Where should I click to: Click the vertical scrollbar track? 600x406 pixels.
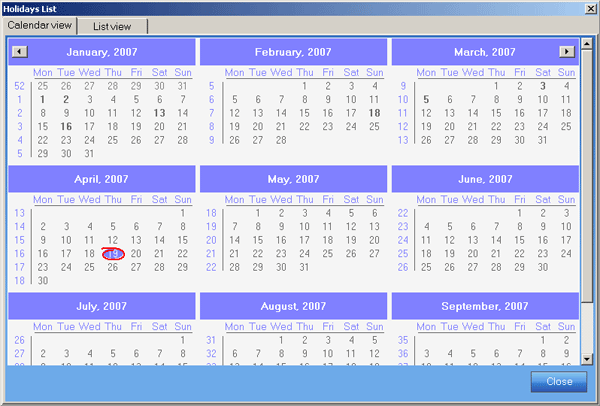click(588, 250)
